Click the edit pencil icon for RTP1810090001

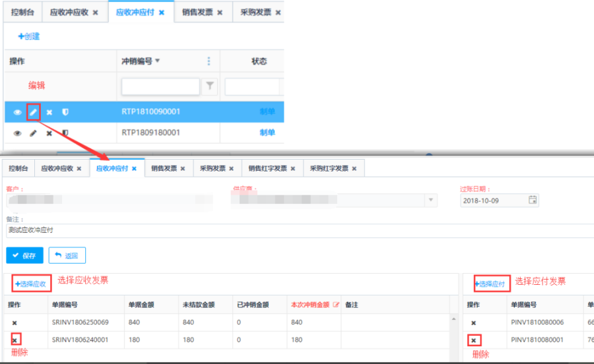point(34,112)
